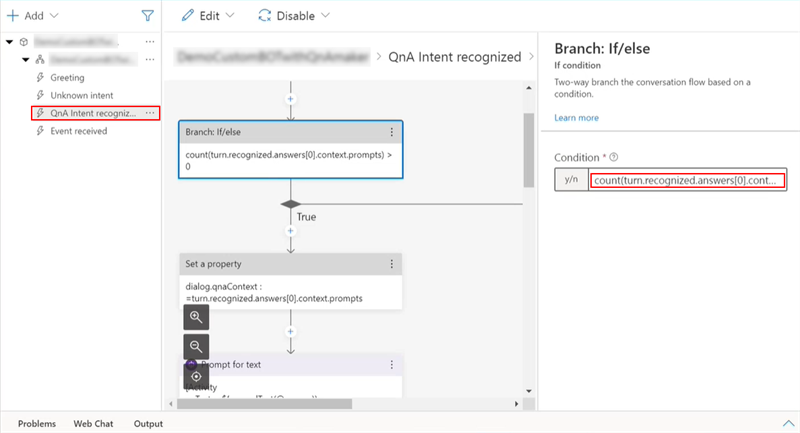
Task: Open the Edit dropdown menu
Action: tap(208, 16)
